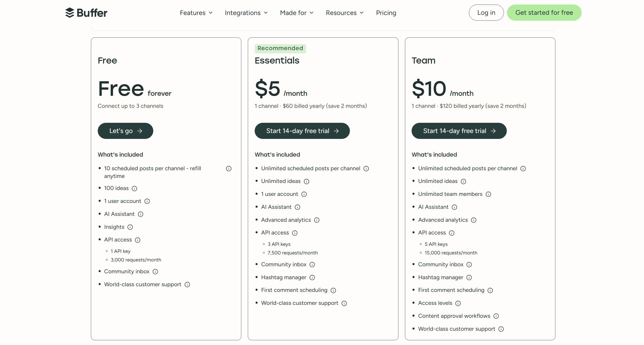Go to the Pricing page
The width and height of the screenshot is (644, 345).
click(386, 13)
